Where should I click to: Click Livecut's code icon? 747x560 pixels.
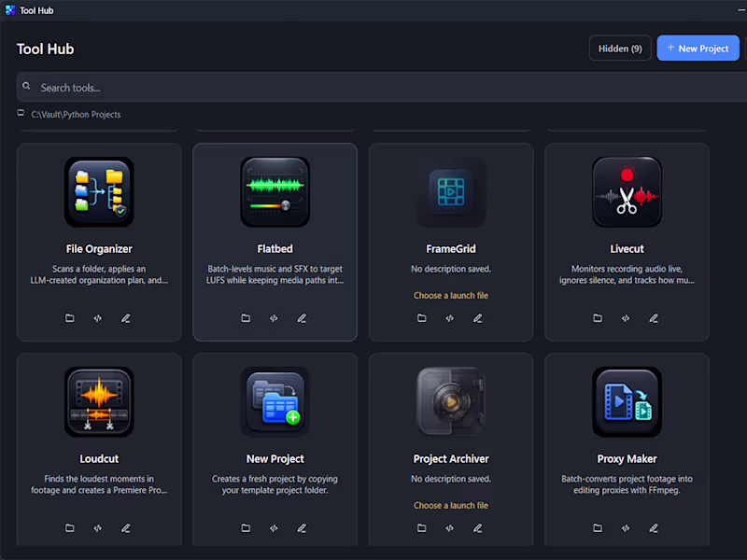tap(626, 318)
